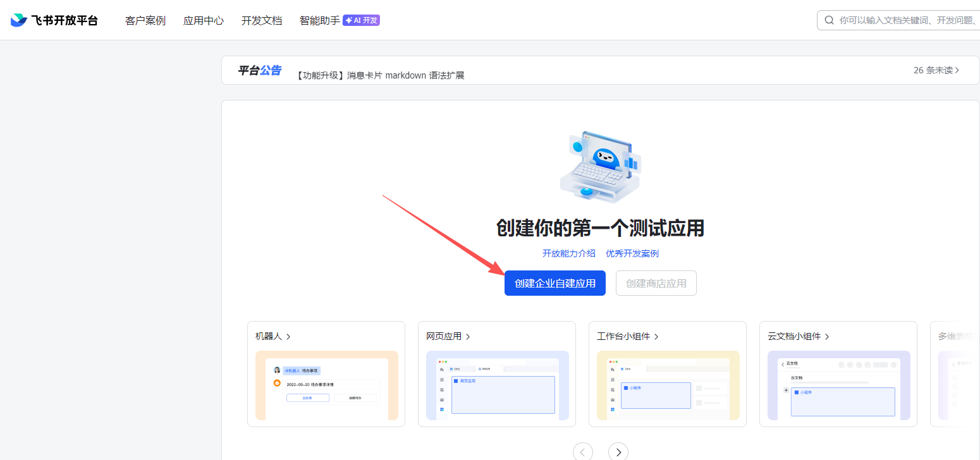The image size is (980, 460).
Task: Click the 创建企业自建应用 button
Action: coord(554,282)
